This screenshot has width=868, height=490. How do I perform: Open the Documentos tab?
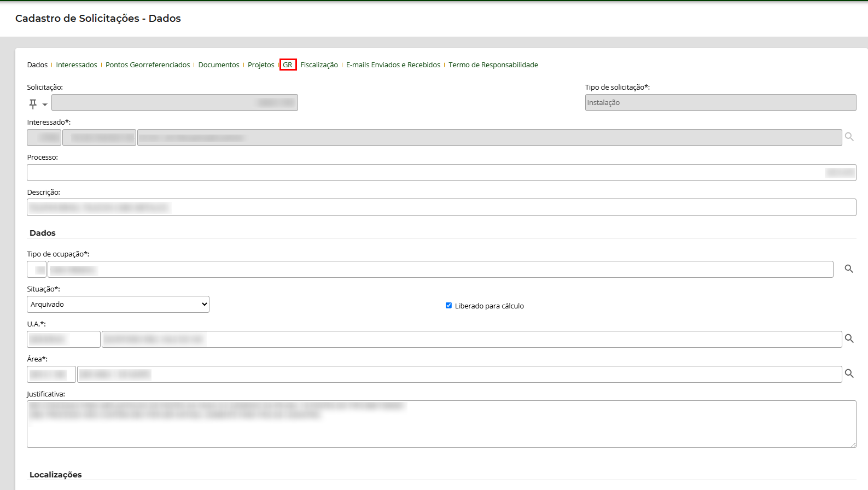(219, 65)
